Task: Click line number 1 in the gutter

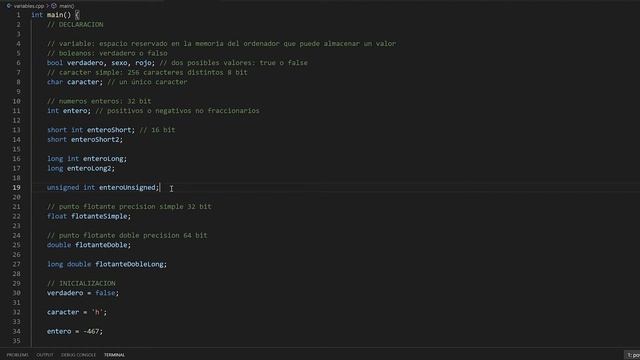Action: click(18, 15)
